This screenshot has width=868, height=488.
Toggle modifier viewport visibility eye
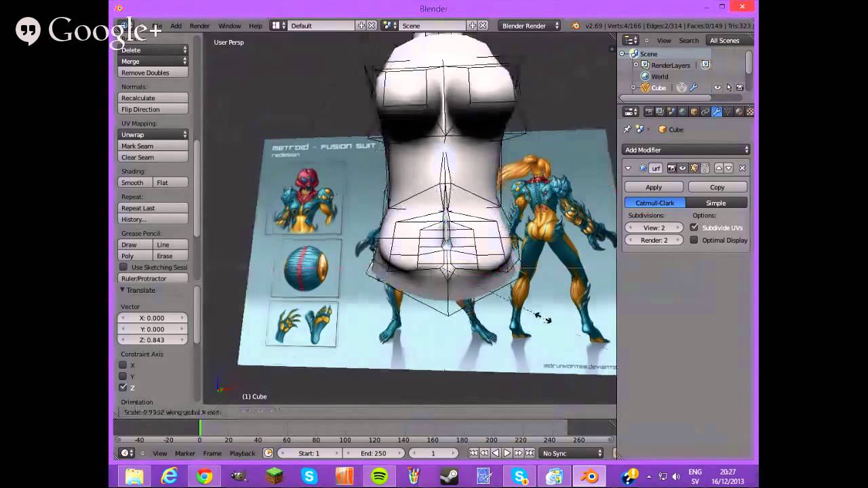pos(683,168)
